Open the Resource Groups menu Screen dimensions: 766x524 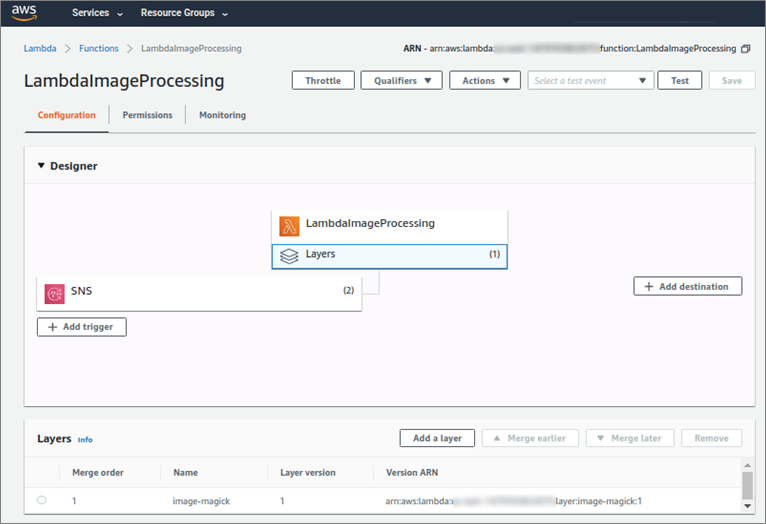184,13
